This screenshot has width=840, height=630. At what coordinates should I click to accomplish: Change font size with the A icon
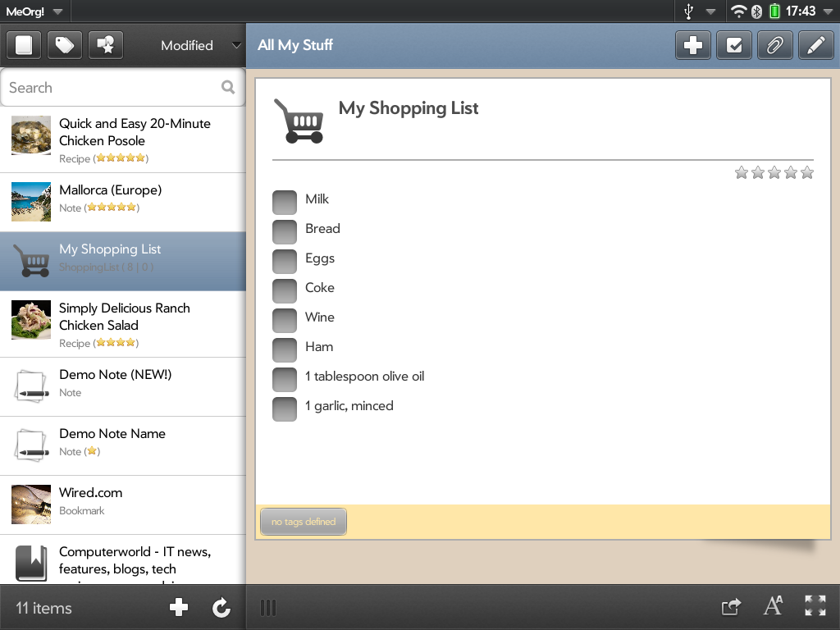773,607
